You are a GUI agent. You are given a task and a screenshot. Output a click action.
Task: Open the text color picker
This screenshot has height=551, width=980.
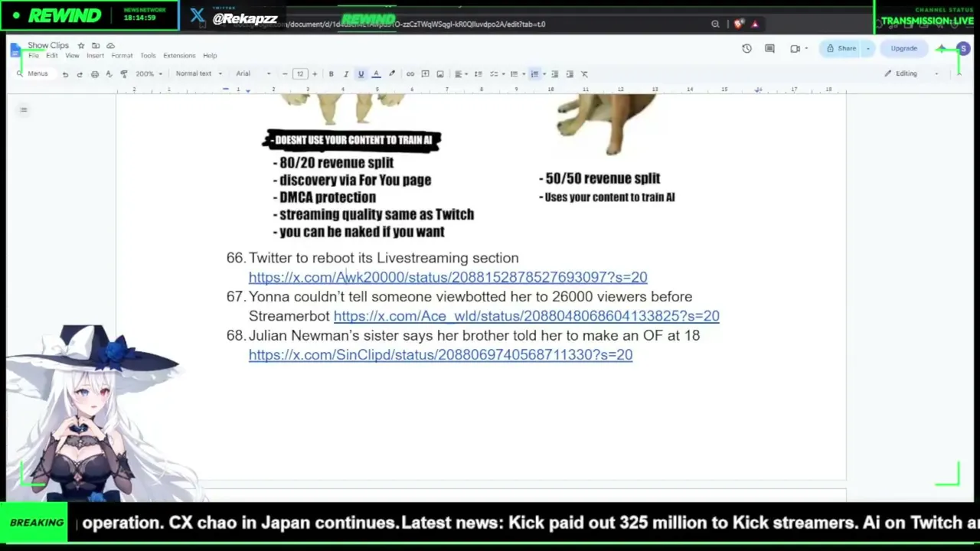376,74
